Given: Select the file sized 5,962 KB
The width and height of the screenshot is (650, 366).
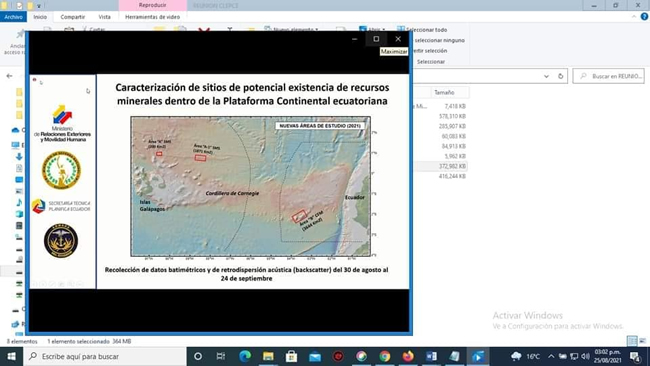Looking at the screenshot, I should (455, 156).
